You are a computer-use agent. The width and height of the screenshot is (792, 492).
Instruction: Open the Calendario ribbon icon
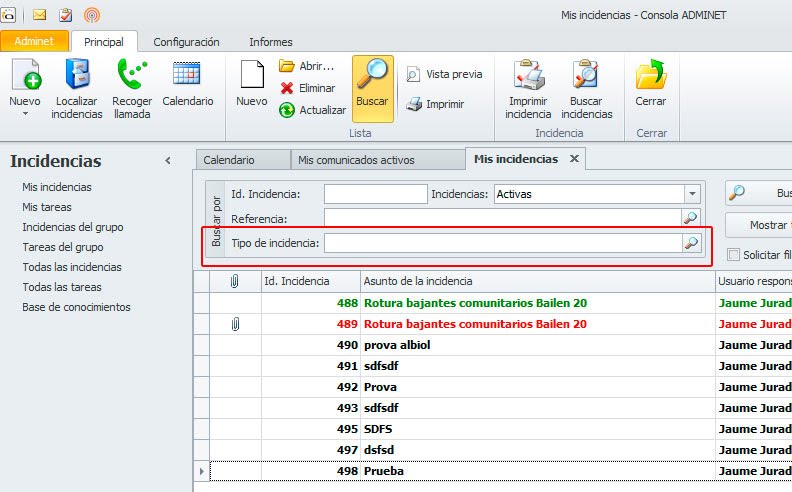[x=187, y=76]
